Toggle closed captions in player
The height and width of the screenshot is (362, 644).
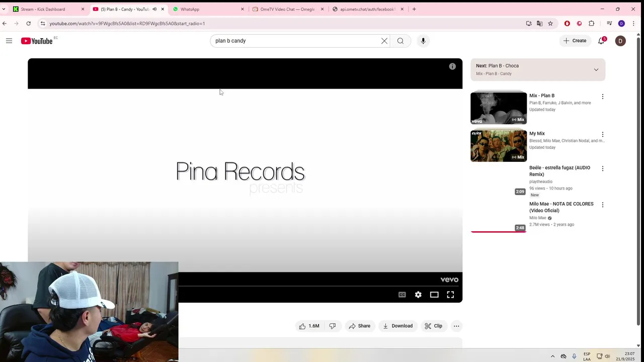pyautogui.click(x=402, y=295)
